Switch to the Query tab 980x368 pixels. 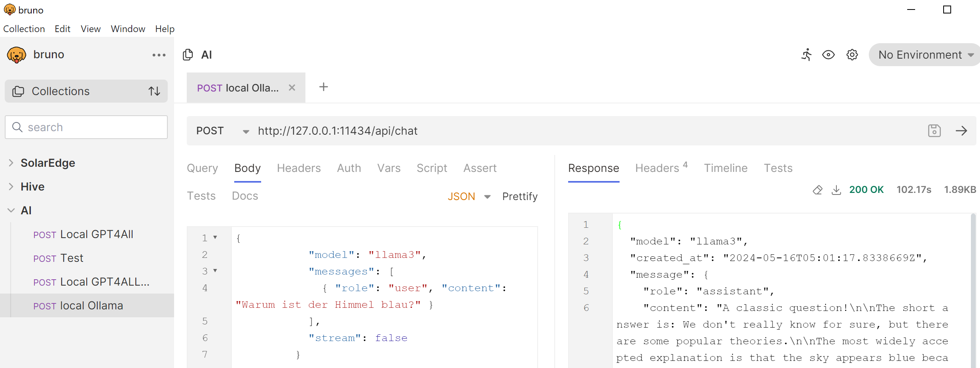click(203, 168)
